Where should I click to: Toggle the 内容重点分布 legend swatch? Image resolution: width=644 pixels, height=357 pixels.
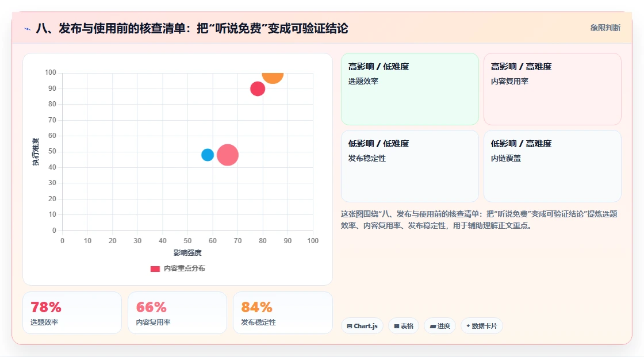(x=155, y=268)
